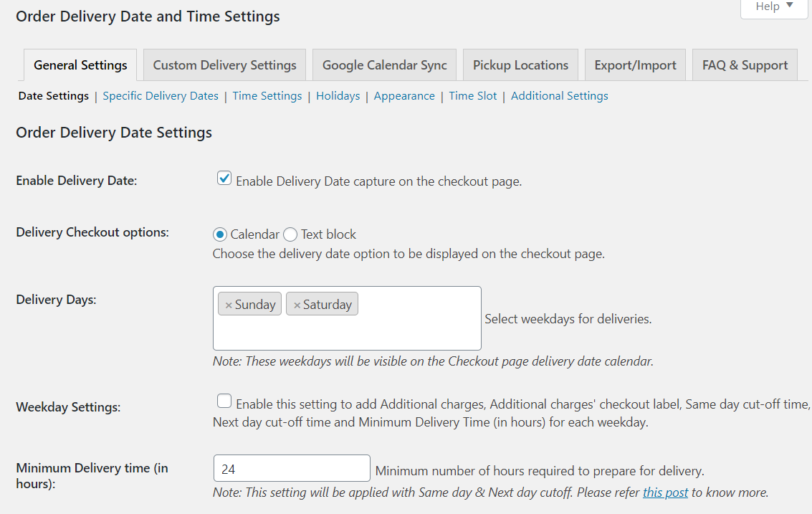Go to Time Settings sub-section
This screenshot has width=812, height=514.
(x=267, y=96)
